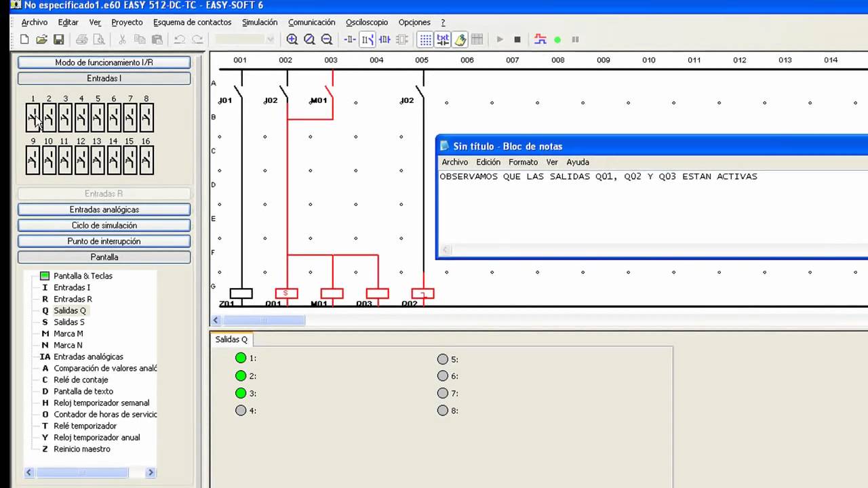Expand the Modo de funcionamiento I/R section
The width and height of the screenshot is (868, 488).
[104, 62]
